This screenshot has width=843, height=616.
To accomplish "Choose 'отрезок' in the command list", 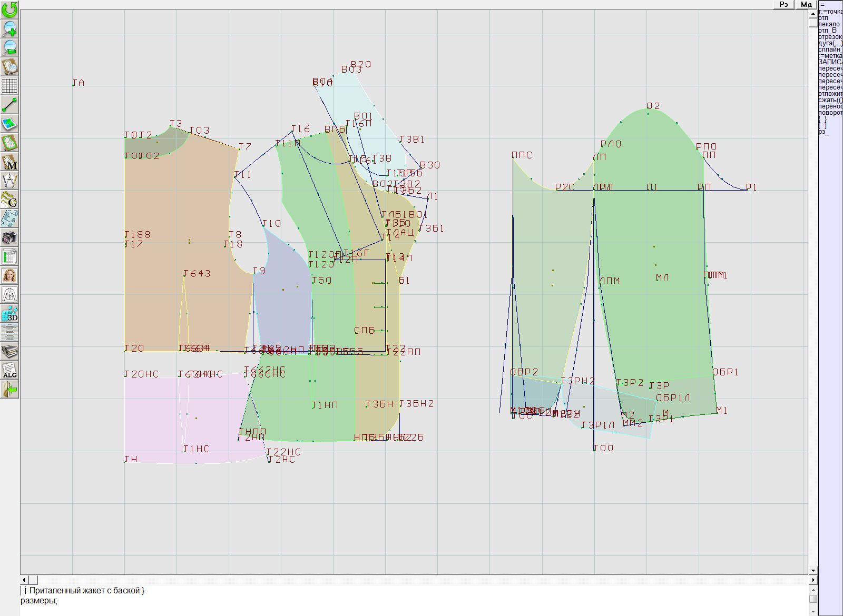I will pos(829,37).
